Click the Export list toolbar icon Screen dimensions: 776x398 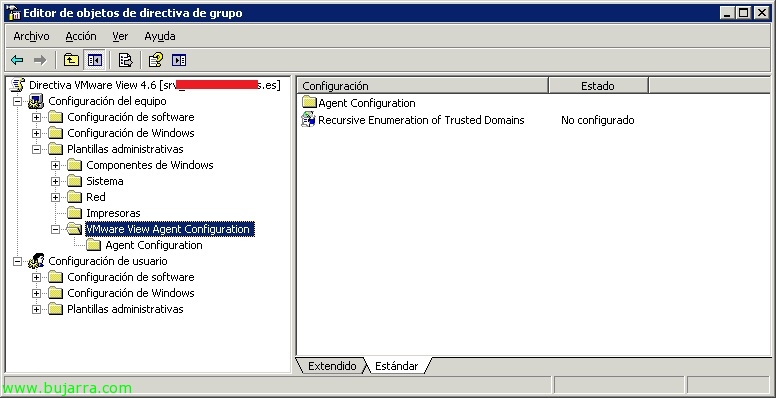125,60
